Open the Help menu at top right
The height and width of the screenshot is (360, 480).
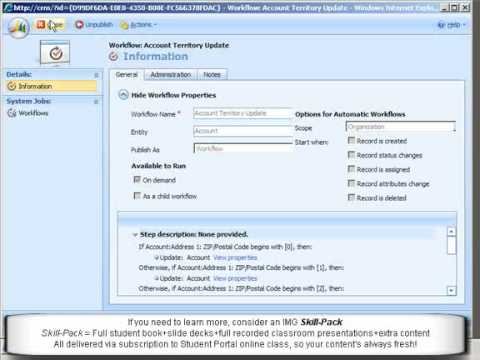coord(451,25)
